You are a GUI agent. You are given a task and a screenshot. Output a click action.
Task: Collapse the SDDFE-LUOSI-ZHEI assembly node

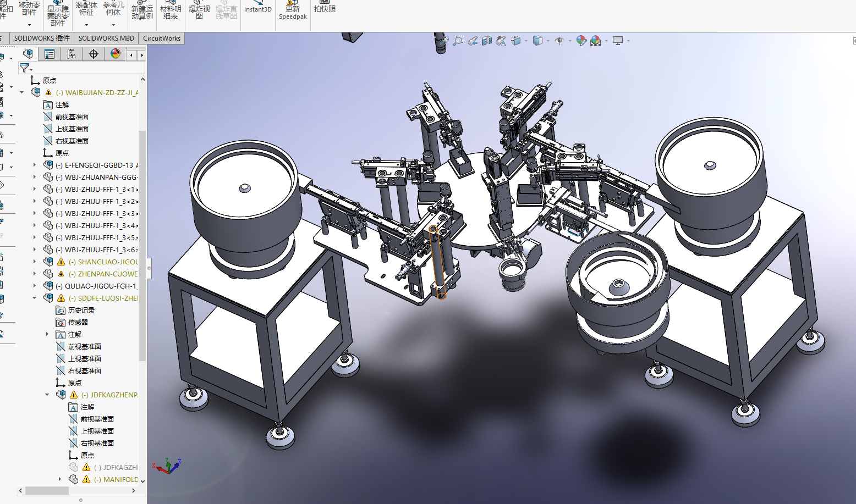point(35,298)
